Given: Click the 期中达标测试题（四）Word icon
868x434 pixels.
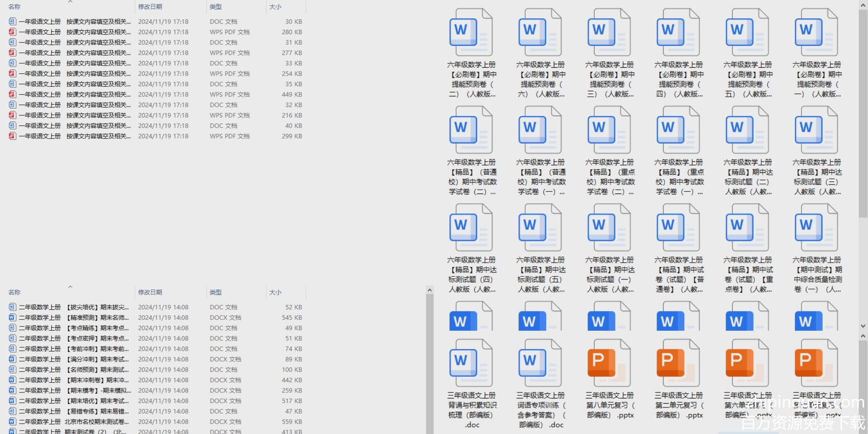Looking at the screenshot, I should tap(471, 228).
